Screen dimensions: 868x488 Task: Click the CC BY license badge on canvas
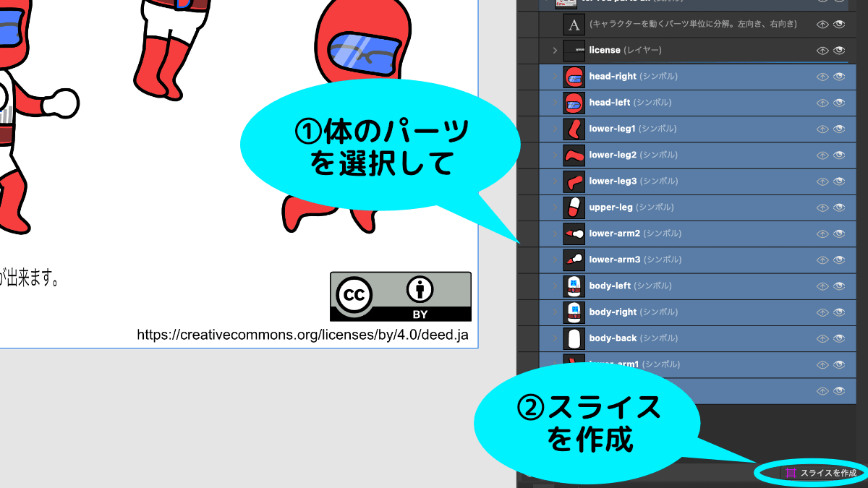(401, 296)
